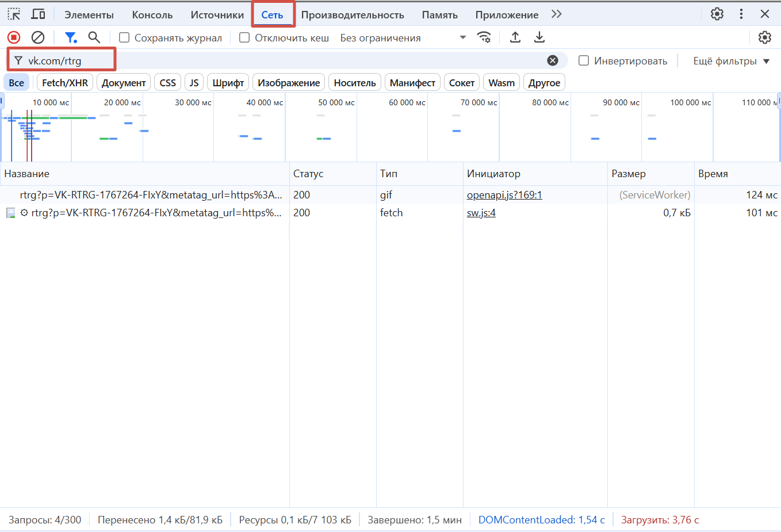Expand the Ещё фильтры dropdown
Image resolution: width=781 pixels, height=532 pixels.
(731, 61)
